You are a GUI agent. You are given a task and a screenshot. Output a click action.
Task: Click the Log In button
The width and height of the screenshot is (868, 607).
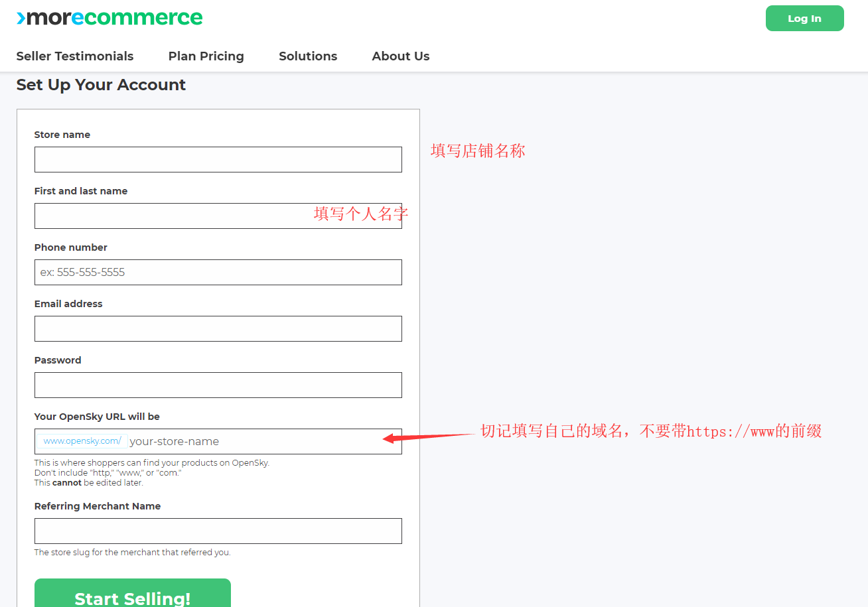click(x=804, y=18)
